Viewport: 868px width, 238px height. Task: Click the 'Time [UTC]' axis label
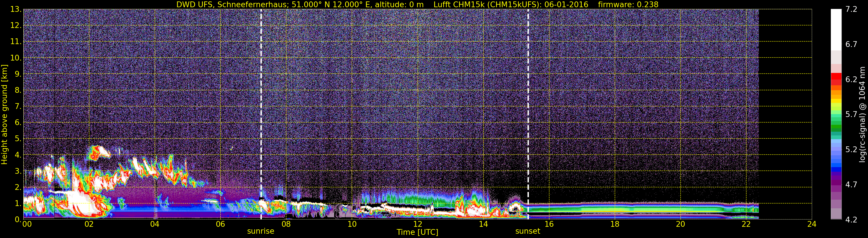pyautogui.click(x=417, y=232)
